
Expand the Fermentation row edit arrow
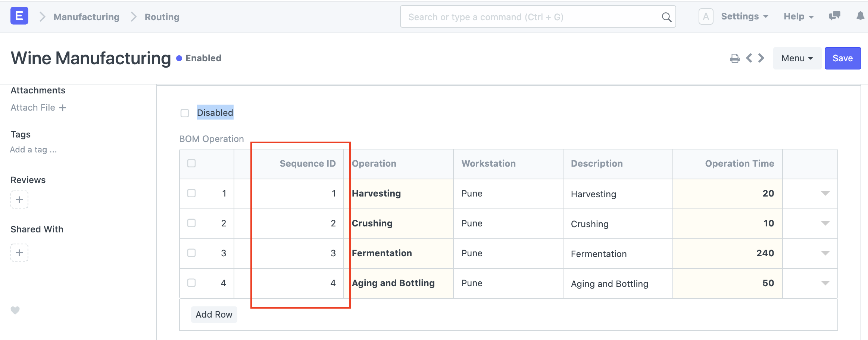tap(825, 253)
